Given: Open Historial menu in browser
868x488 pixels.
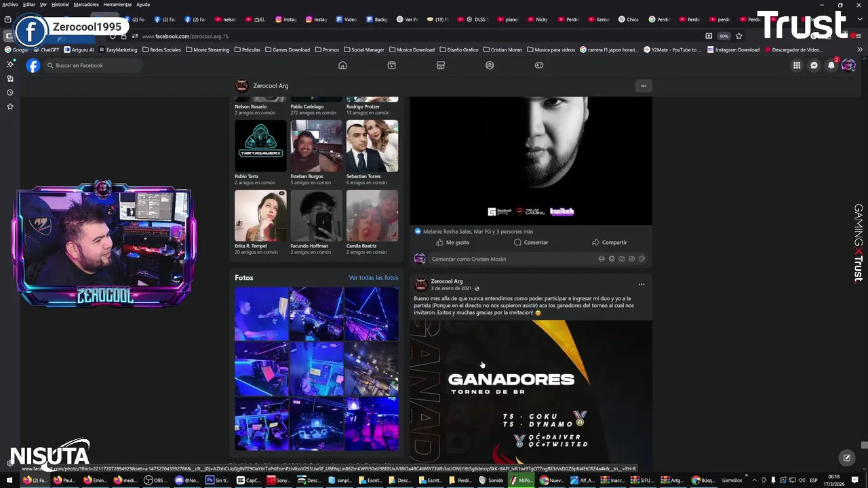Looking at the screenshot, I should coord(60,4).
